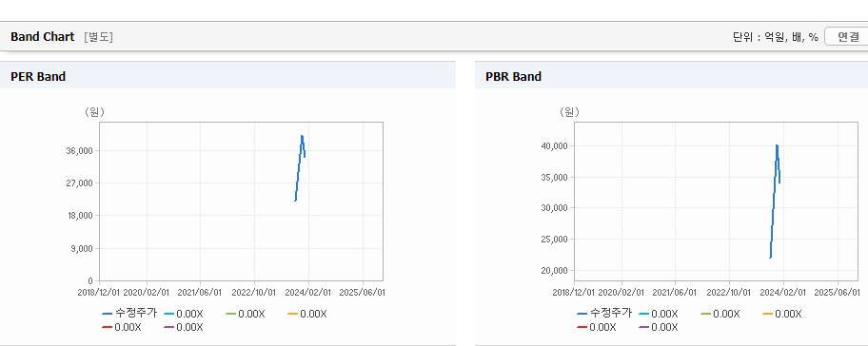
Task: Click 2020/02/01 date label in PBR Band
Action: pos(621,292)
